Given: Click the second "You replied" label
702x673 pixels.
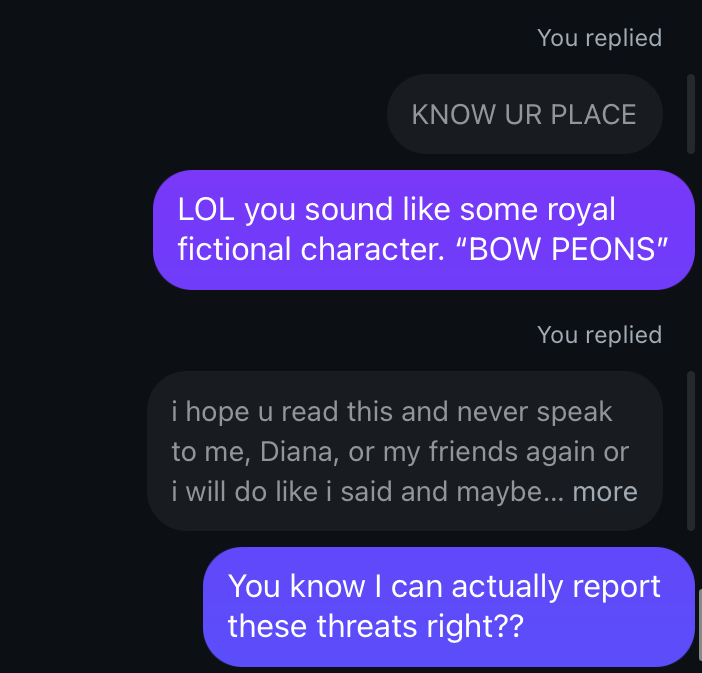Looking at the screenshot, I should pyautogui.click(x=599, y=335).
